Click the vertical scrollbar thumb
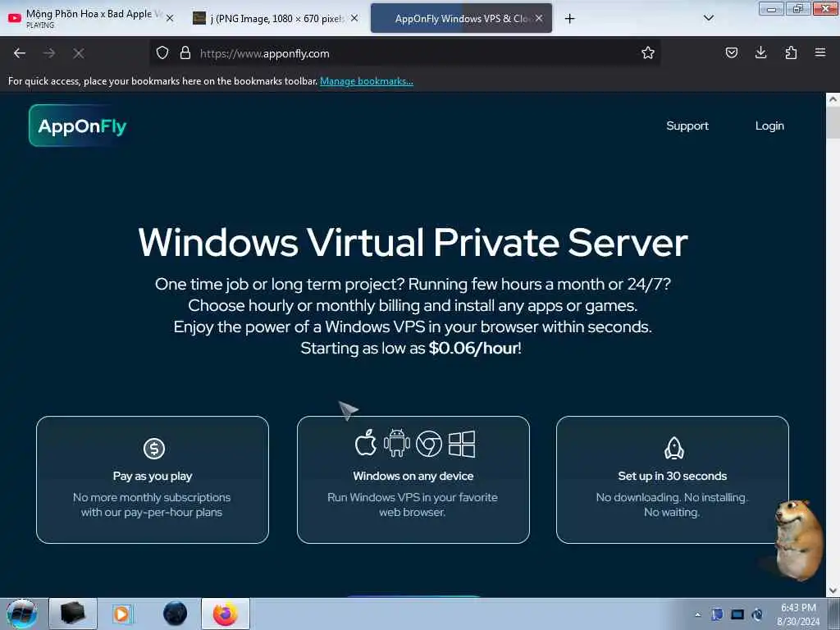The width and height of the screenshot is (840, 630). (833, 122)
